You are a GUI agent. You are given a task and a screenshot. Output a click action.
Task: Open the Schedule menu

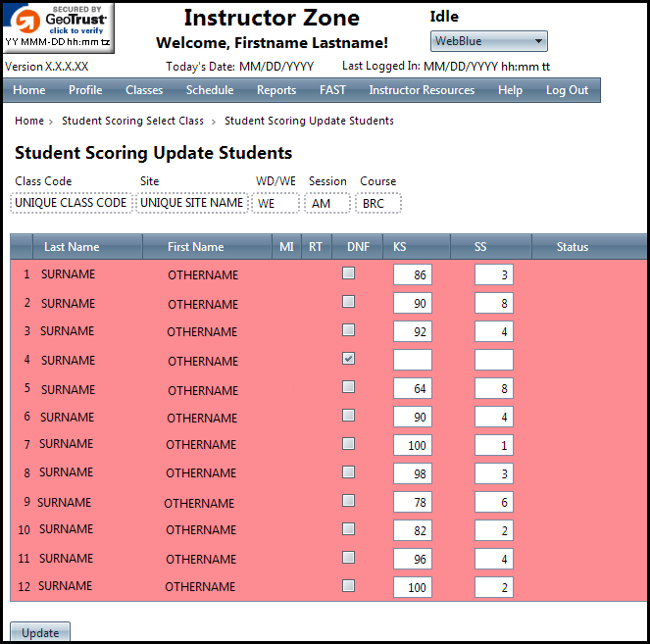click(x=210, y=90)
